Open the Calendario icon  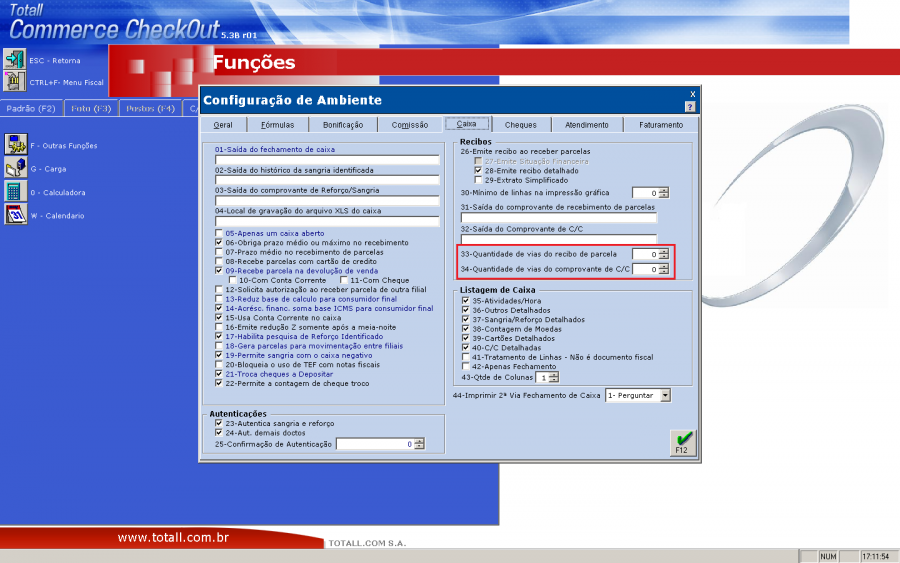pos(15,215)
